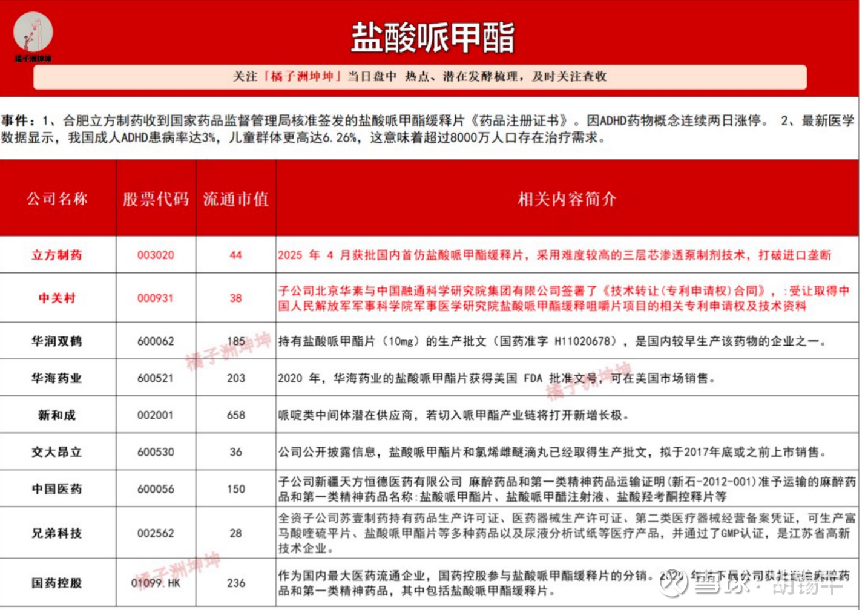The width and height of the screenshot is (868, 610).
Task: Click the banner 关注「橘子洲坤坤」当日盘中 热点
Action: coord(420,77)
